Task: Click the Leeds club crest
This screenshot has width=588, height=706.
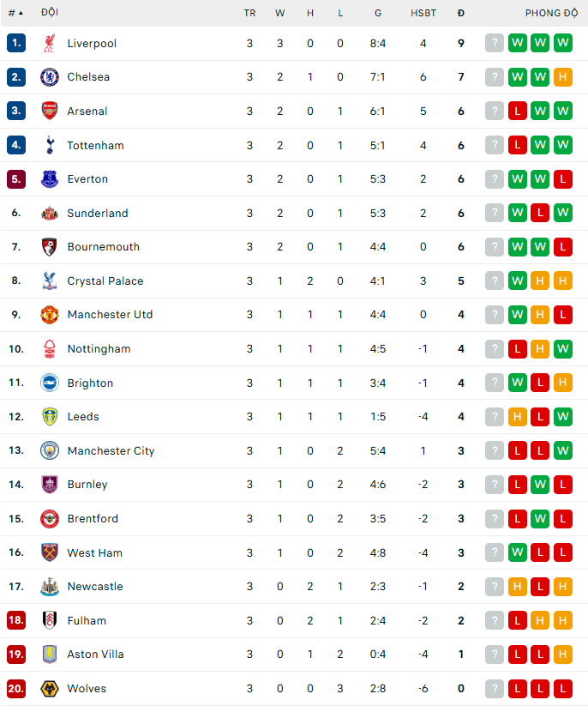Action: click(50, 417)
